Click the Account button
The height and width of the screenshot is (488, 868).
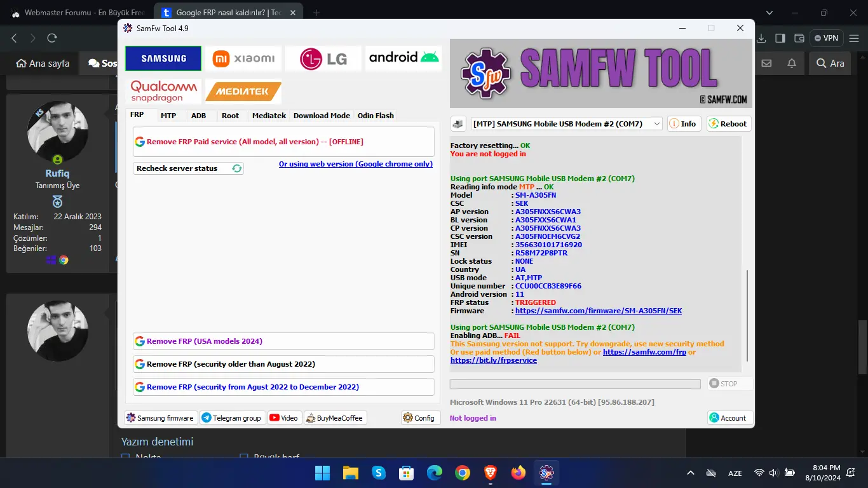[730, 418]
